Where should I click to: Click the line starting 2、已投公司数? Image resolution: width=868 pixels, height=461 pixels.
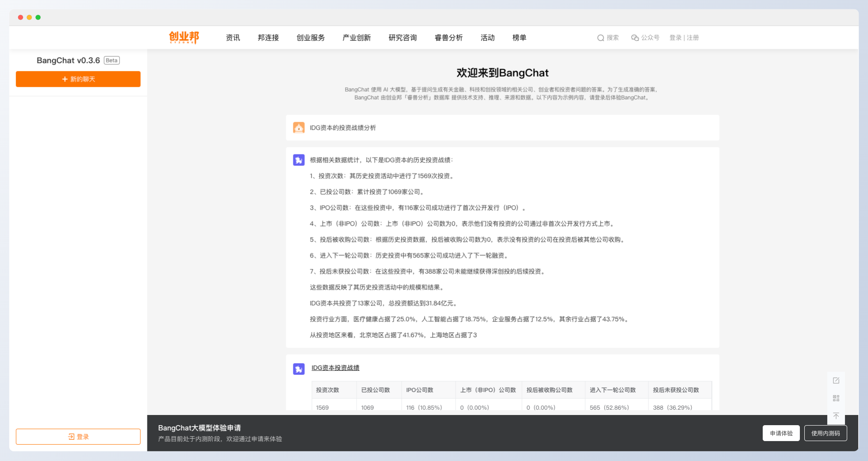tap(368, 192)
